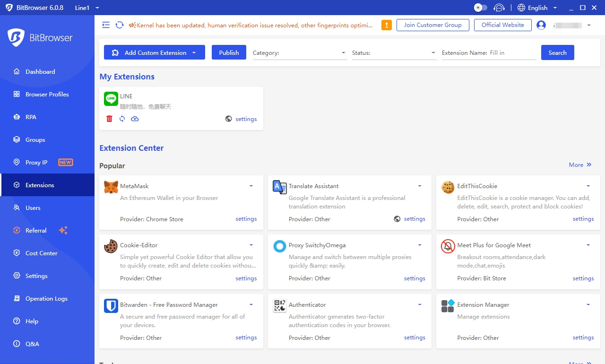Open the Add Custom Extension dropdown
The width and height of the screenshot is (605, 364).
click(155, 52)
